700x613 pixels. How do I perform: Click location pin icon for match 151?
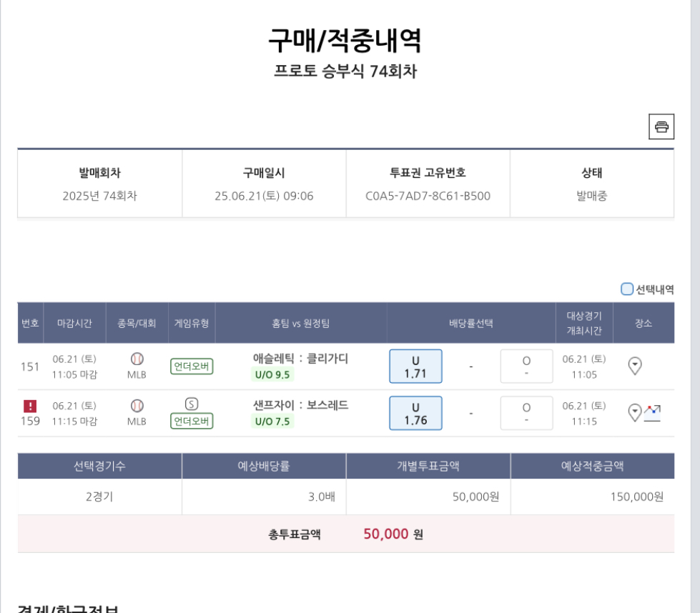(x=635, y=366)
